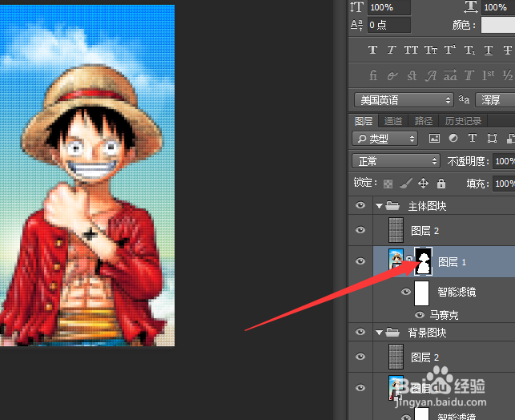The height and width of the screenshot is (420, 515).
Task: Apply Underline text style
Action: [x=489, y=50]
